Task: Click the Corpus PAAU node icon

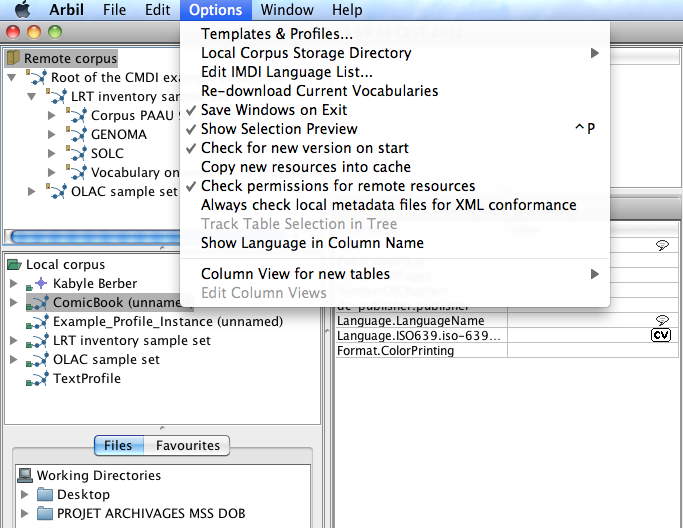Action: pos(77,115)
